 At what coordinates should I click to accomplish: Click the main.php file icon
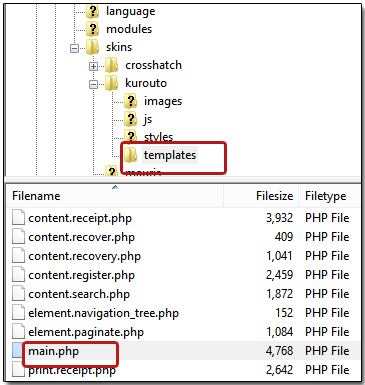click(17, 351)
